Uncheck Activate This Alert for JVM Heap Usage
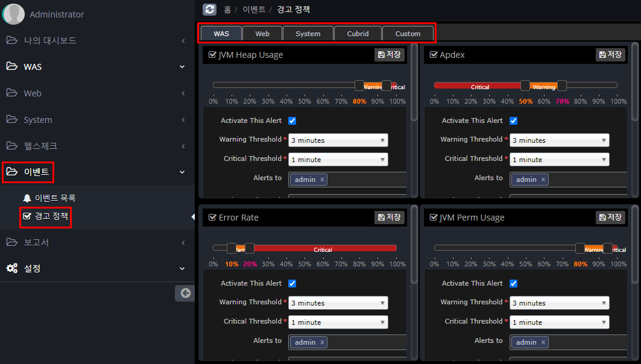 pos(292,121)
